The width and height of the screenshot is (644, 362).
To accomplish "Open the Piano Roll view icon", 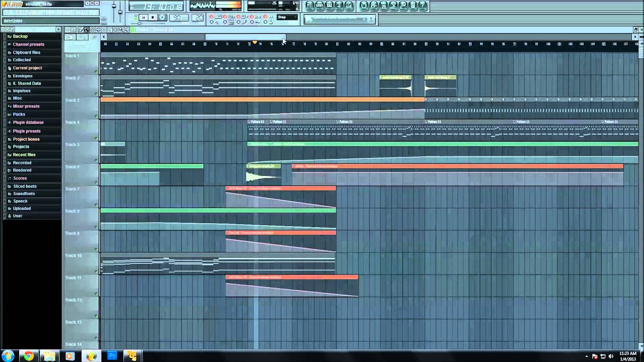I will coord(329,6).
